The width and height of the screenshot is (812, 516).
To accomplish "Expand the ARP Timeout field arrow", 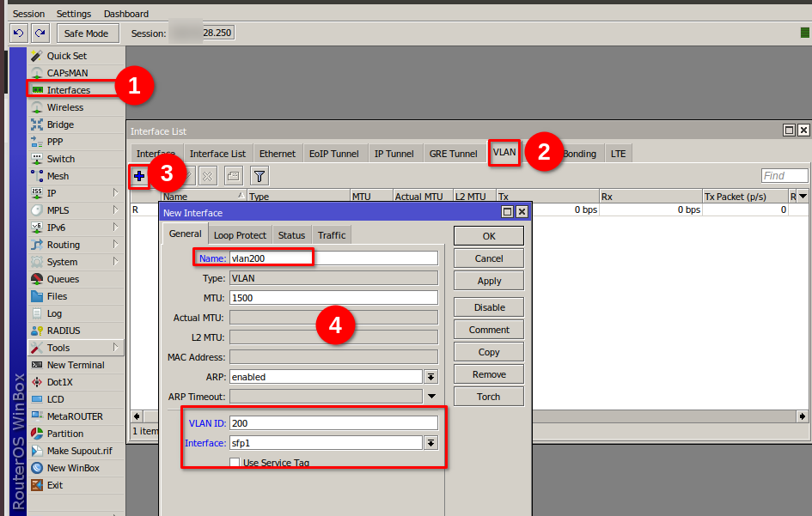I will click(x=431, y=397).
